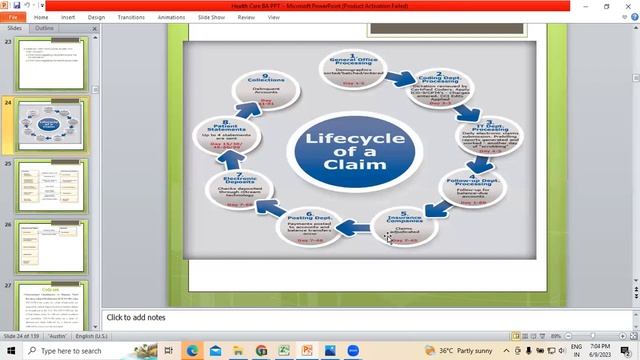Select slide 23 thumbnail
The image size is (640, 360).
pyautogui.click(x=51, y=64)
